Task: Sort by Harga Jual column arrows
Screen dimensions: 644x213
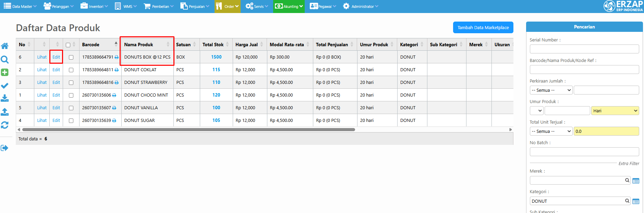Action: pos(262,44)
